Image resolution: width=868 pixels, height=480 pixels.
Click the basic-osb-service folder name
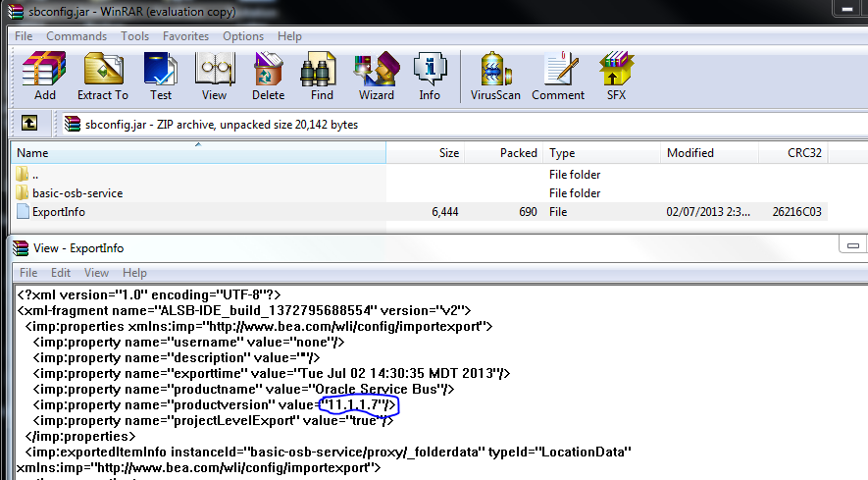[x=77, y=193]
